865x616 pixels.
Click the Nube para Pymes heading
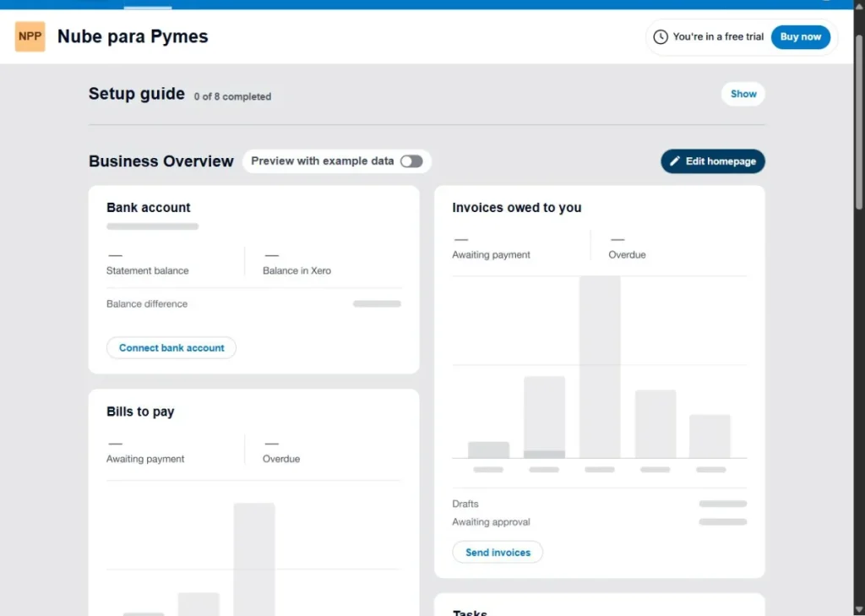pos(133,36)
